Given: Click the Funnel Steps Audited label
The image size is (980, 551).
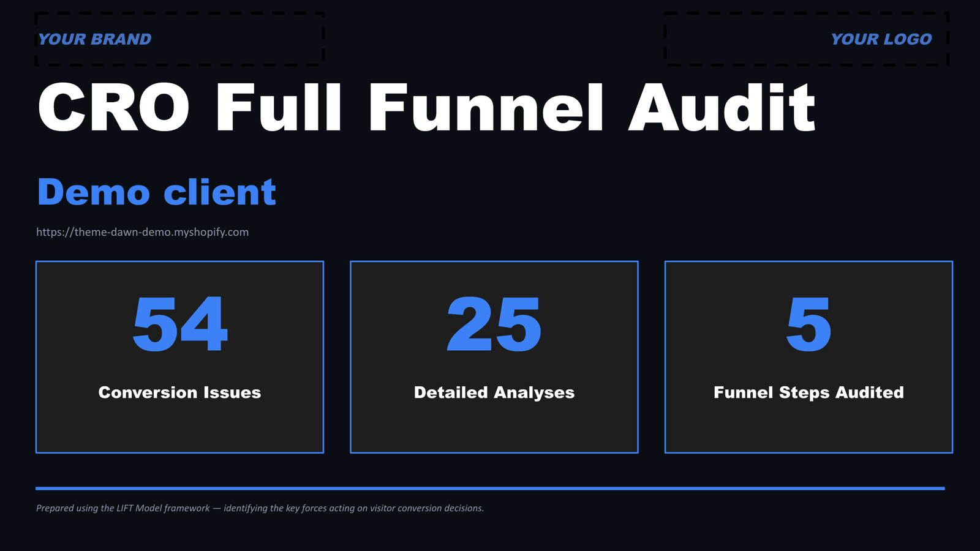Looking at the screenshot, I should [809, 392].
